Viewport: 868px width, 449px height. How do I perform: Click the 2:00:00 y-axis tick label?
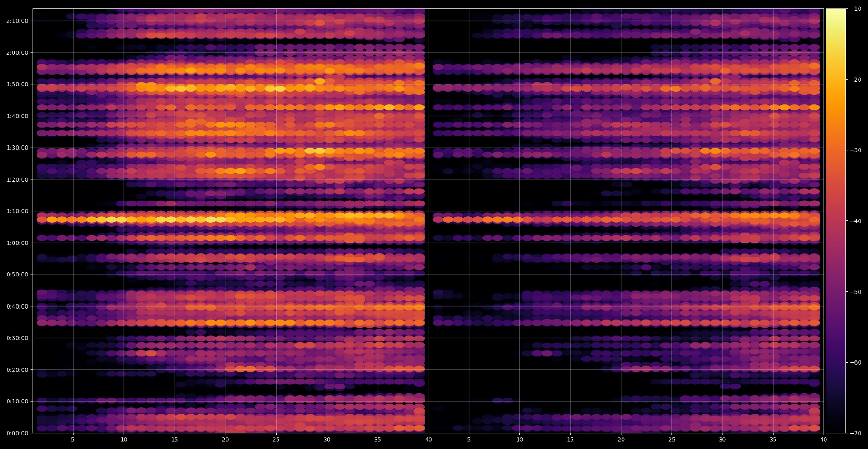tap(17, 52)
